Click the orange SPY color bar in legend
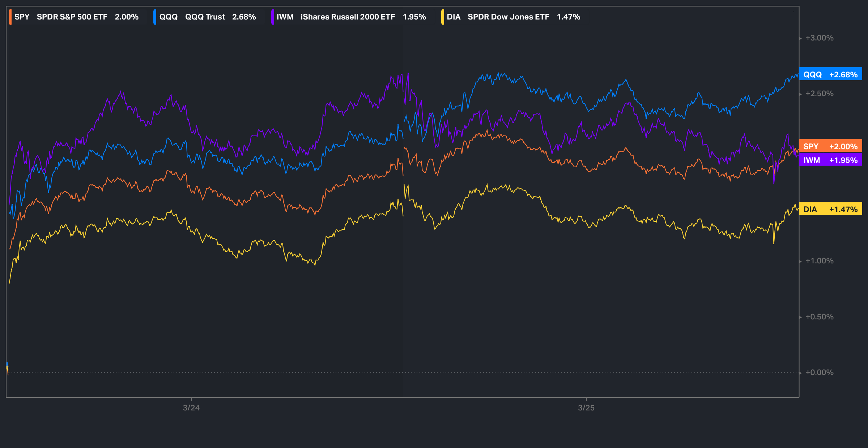The height and width of the screenshot is (448, 868). (x=10, y=17)
